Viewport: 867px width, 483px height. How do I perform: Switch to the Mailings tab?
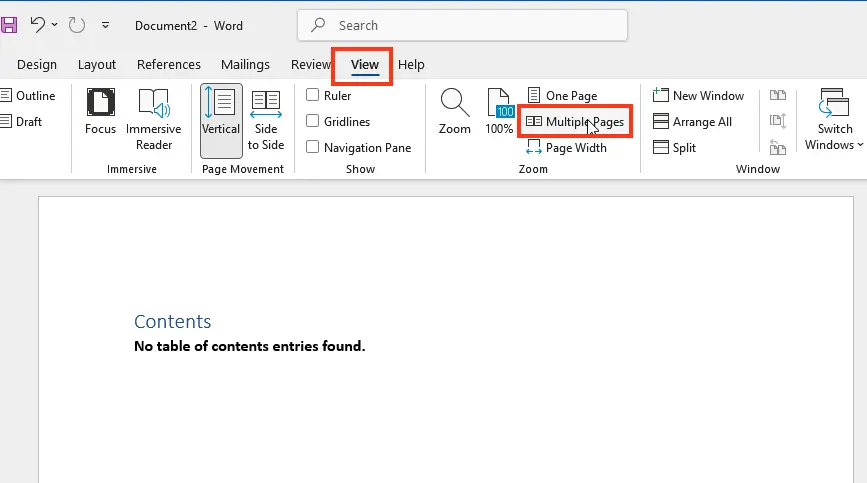coord(245,65)
